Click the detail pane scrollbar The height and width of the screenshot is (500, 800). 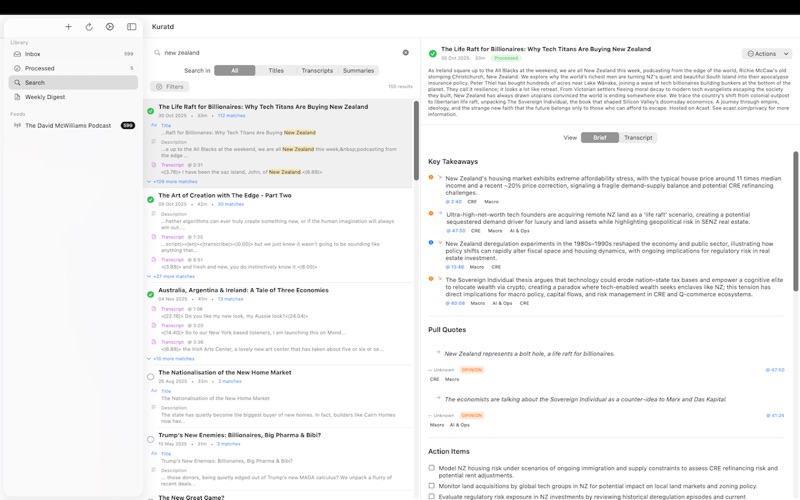point(795,221)
